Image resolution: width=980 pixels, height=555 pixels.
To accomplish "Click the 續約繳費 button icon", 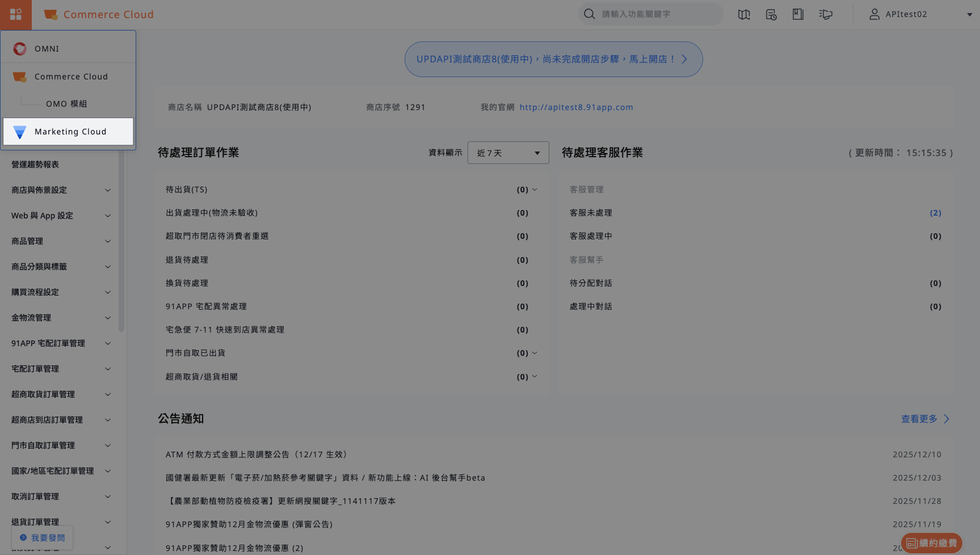I will (x=912, y=543).
